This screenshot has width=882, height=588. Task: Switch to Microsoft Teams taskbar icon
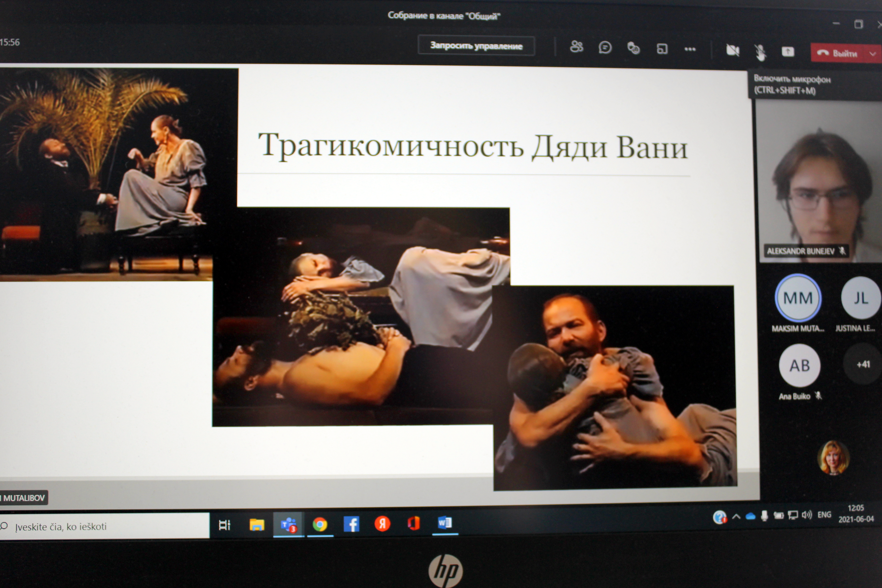tap(288, 525)
